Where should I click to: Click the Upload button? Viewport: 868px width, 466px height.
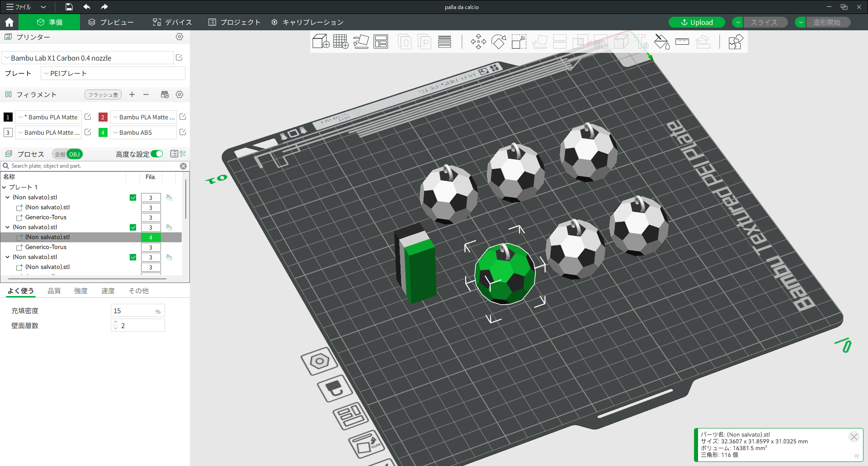point(697,22)
